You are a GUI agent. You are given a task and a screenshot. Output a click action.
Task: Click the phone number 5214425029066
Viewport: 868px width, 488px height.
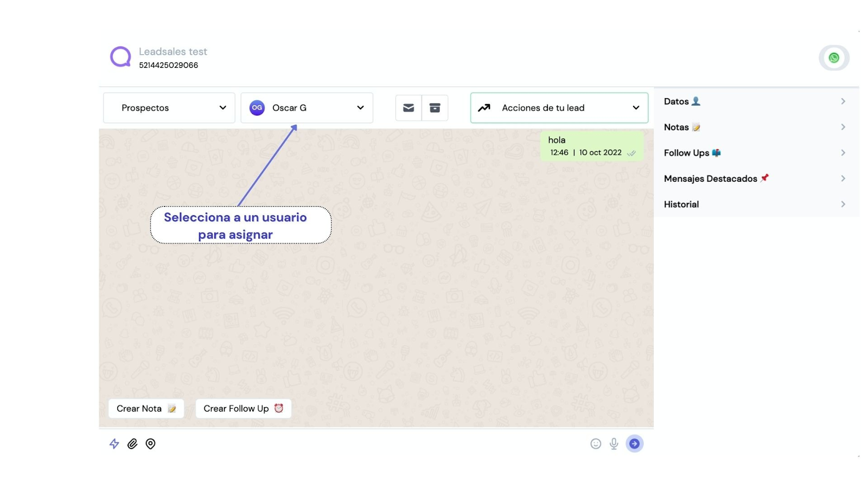tap(169, 65)
